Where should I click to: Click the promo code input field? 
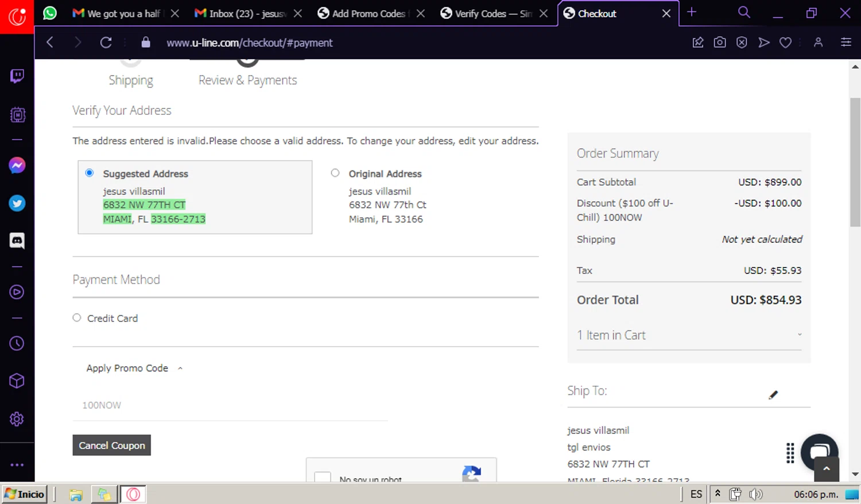click(x=230, y=405)
